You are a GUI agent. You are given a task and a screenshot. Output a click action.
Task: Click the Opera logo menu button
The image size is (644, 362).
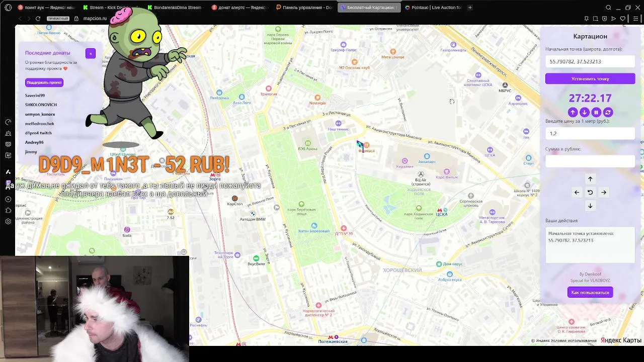8,8
